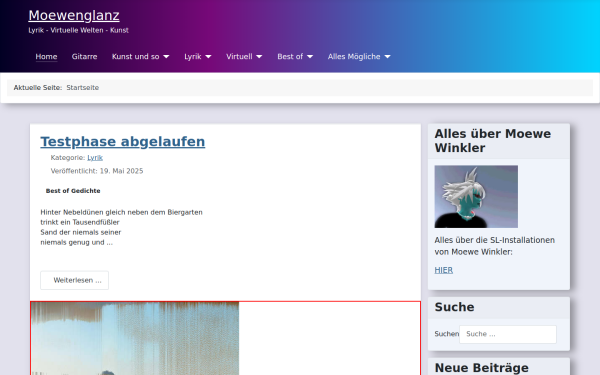
Task: Expand the Lyrik dropdown arrow in navigation
Action: pyautogui.click(x=208, y=57)
